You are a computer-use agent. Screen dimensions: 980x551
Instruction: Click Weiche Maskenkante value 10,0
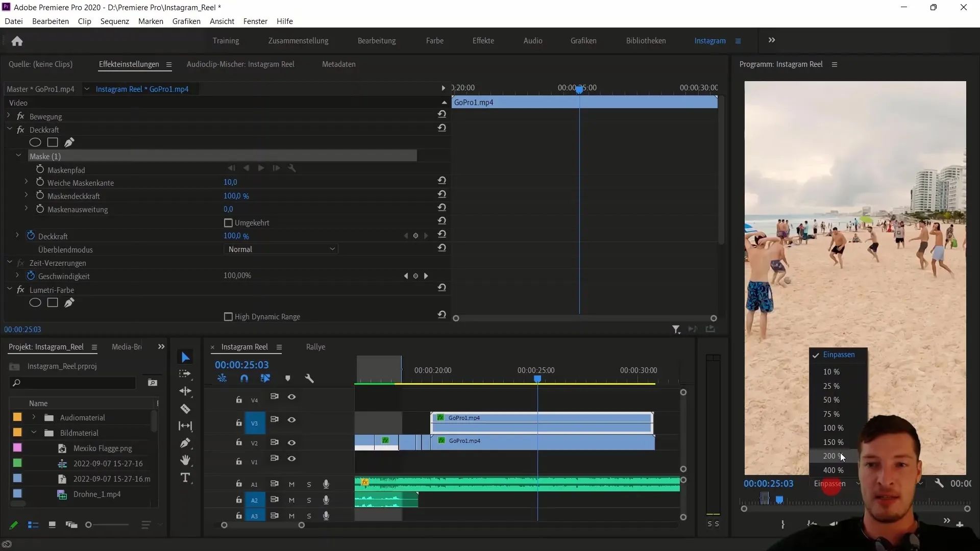point(230,182)
